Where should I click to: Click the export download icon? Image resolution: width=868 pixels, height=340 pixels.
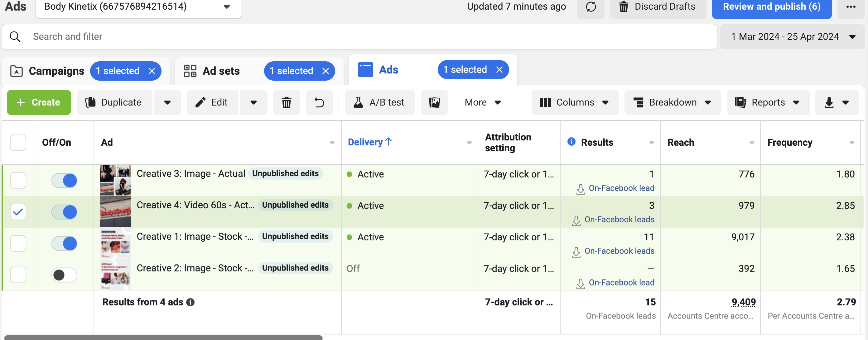coord(829,102)
